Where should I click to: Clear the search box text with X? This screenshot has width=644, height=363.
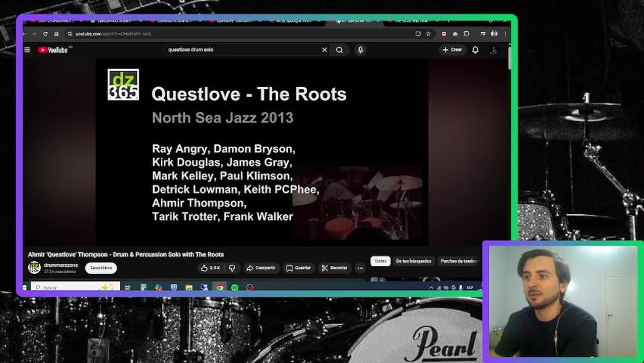[325, 50]
